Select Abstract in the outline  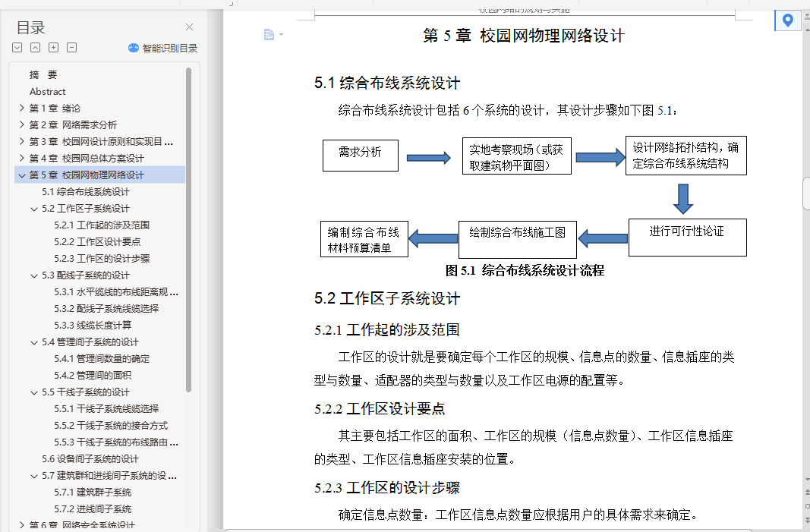[x=48, y=91]
